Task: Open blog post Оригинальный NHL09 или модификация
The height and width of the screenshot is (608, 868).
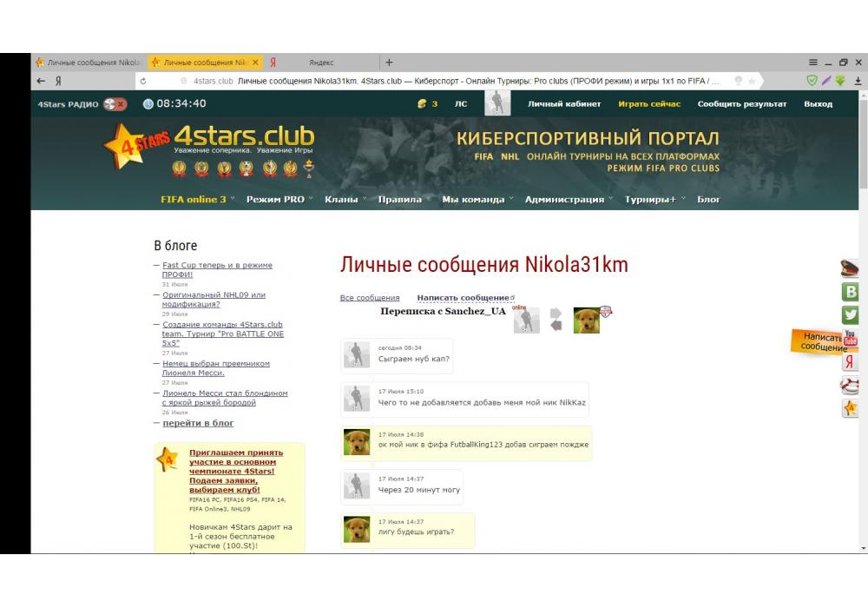Action: coord(214,300)
